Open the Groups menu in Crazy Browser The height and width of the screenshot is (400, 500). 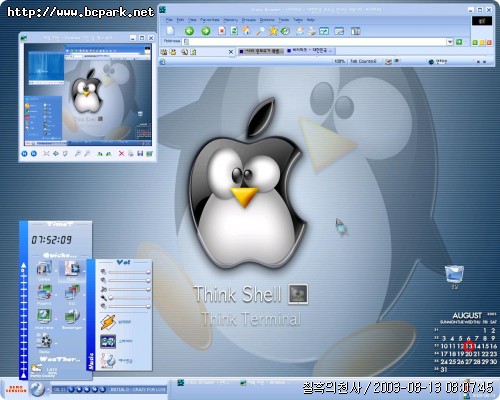[249, 20]
